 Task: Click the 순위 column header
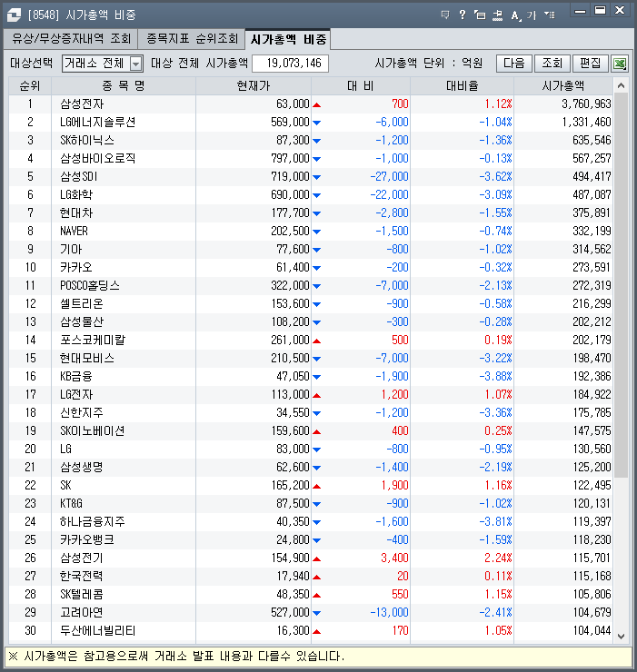click(30, 86)
